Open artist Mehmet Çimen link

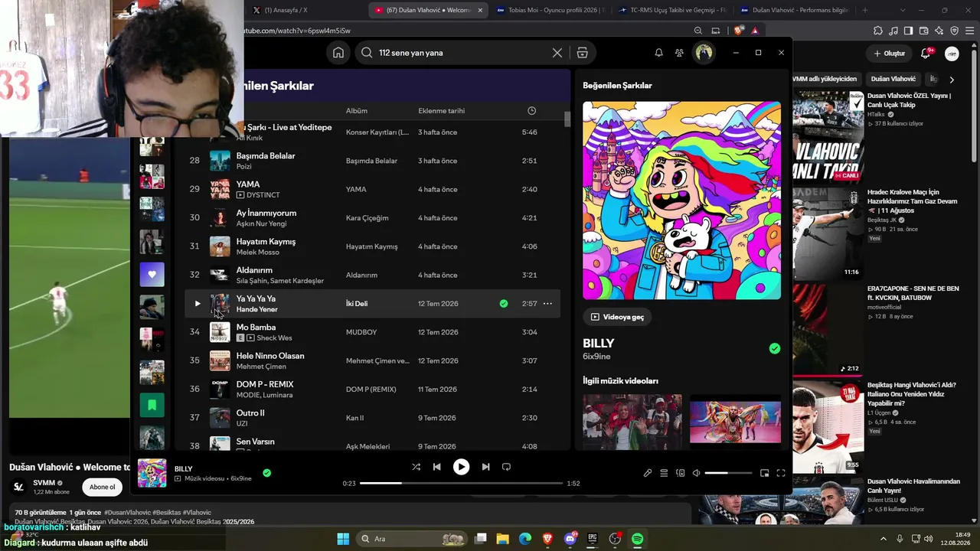(x=261, y=367)
